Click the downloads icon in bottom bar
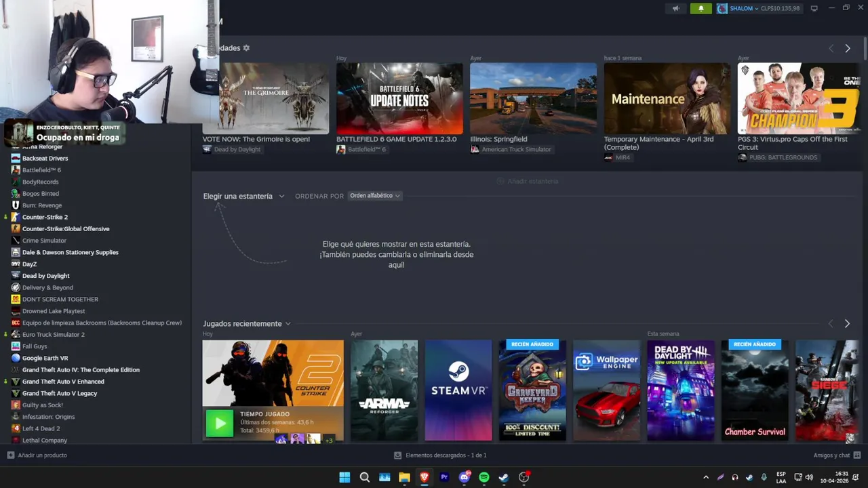Viewport: 868px width, 488px height. [x=398, y=455]
